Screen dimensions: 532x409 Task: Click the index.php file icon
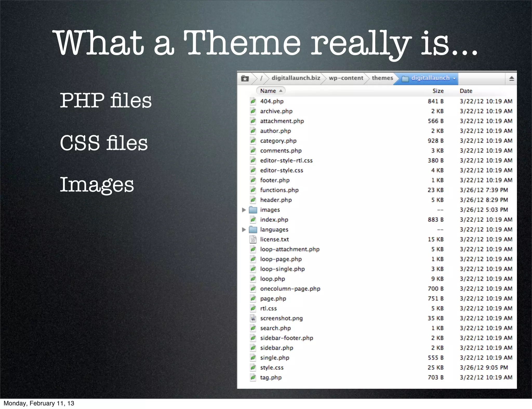(253, 220)
